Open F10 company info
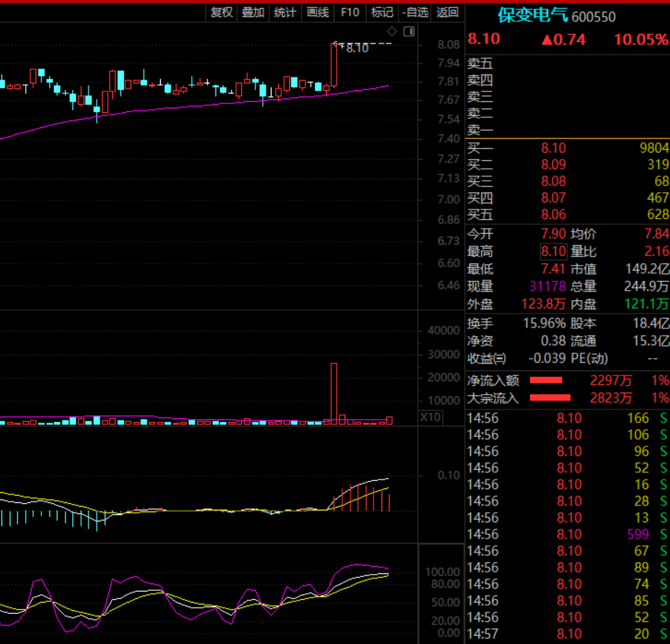The width and height of the screenshot is (670, 644). [350, 13]
